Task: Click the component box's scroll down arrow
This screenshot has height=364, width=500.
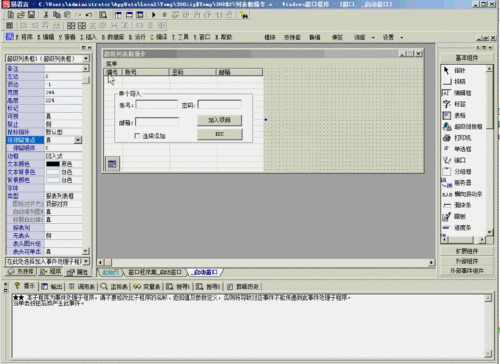Action: click(x=489, y=232)
